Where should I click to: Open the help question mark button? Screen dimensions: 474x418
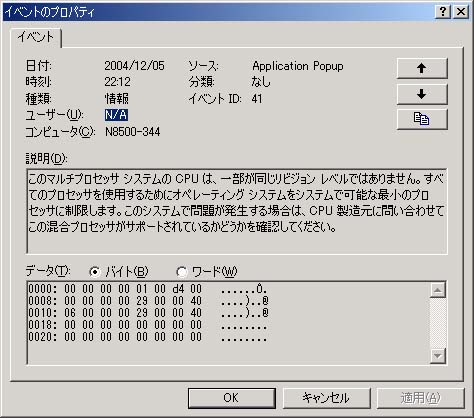[443, 12]
